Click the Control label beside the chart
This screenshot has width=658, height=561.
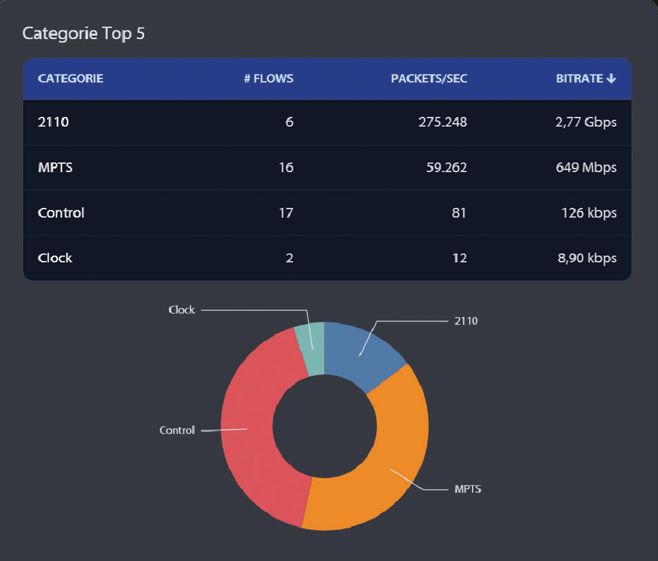(177, 431)
